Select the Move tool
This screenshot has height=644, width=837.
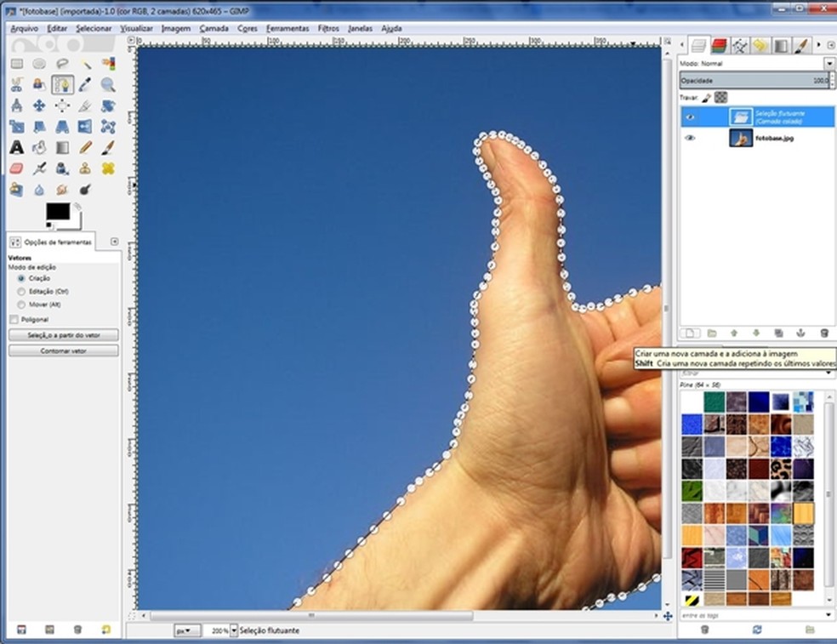coord(39,105)
